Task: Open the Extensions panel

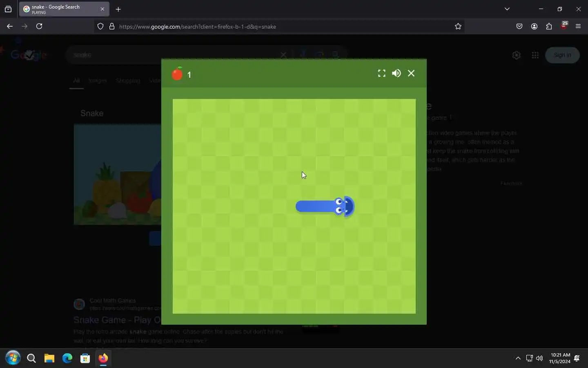Action: [x=549, y=27]
